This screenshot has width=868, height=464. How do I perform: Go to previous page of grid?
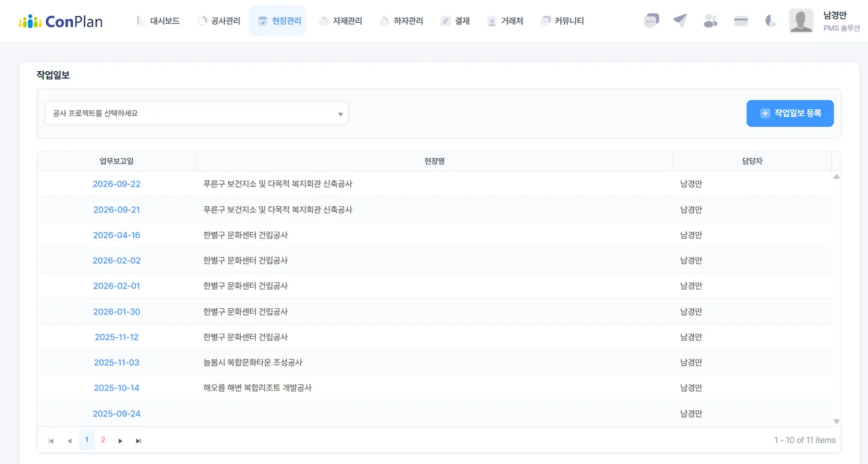coord(69,441)
